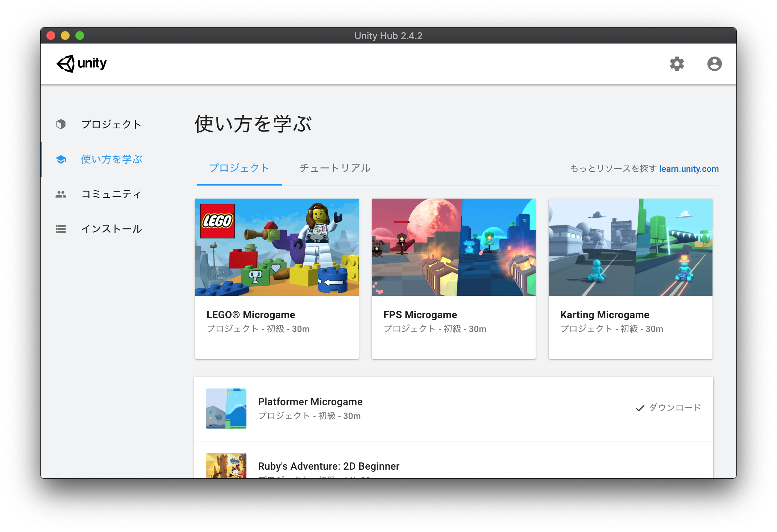Click the Unity logo
Screen dimensions: 777x532
81,63
